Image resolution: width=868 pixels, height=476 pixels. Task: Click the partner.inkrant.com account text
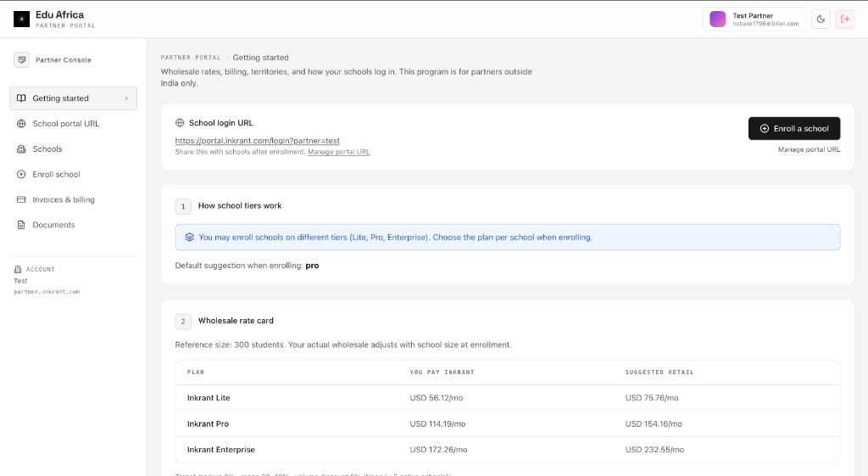47,292
